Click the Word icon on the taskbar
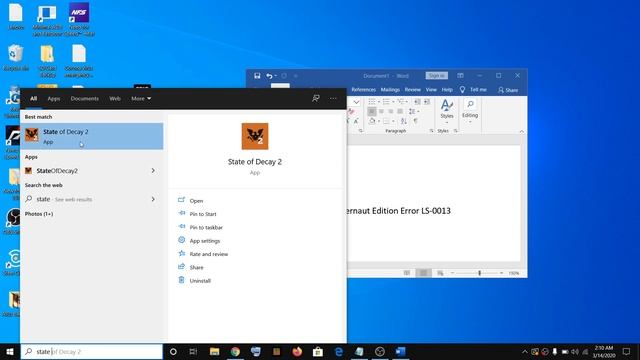The image size is (640, 360). [x=400, y=351]
